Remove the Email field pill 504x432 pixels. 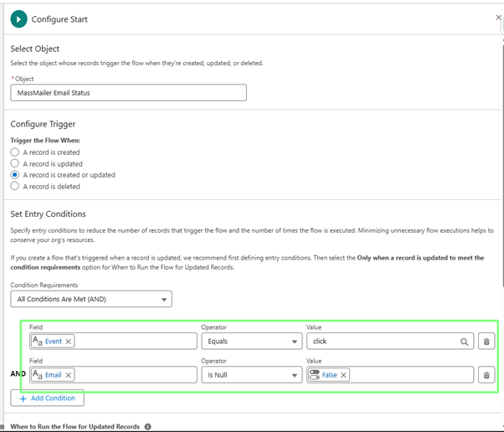click(68, 375)
